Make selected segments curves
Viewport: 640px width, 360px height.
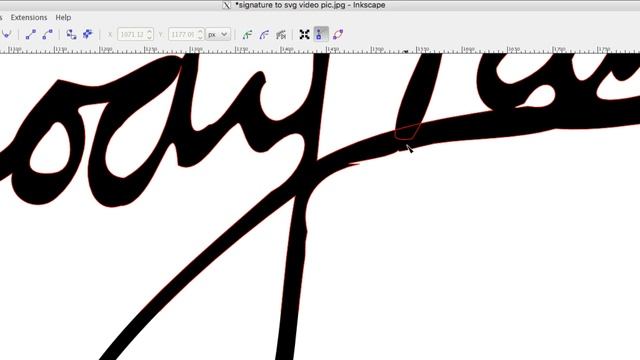click(47, 34)
